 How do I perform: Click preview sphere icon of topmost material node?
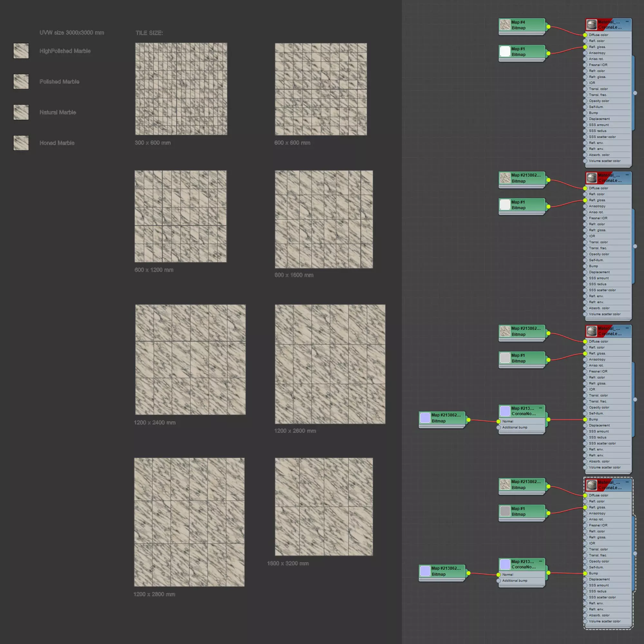tap(592, 25)
